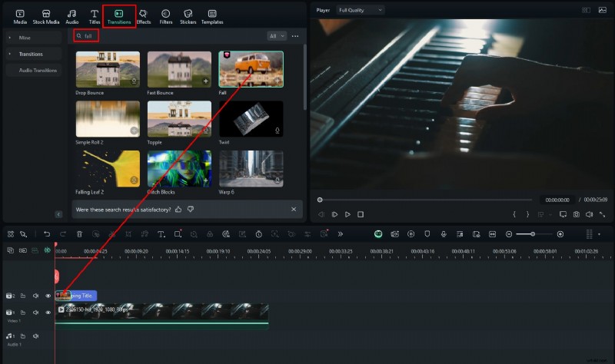Open the Stock Media tab
The height and width of the screenshot is (364, 615).
tap(46, 15)
